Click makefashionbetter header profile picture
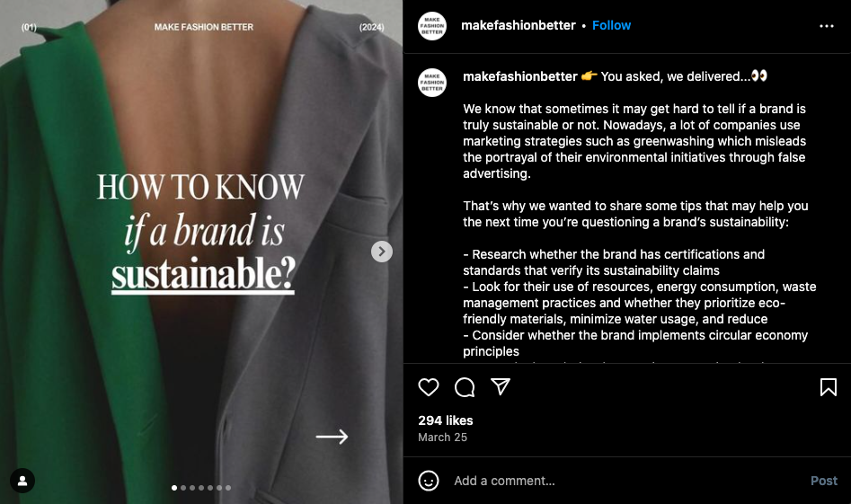Screen dimensions: 851x504 pos(432,26)
